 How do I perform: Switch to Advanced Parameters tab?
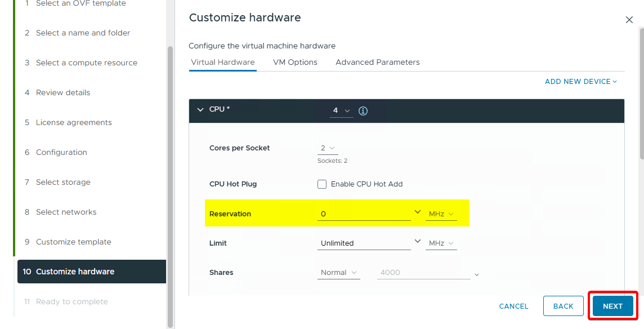point(377,63)
